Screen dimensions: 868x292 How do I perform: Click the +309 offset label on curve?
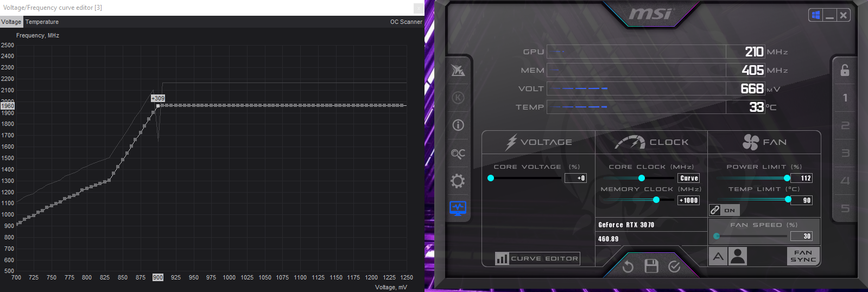pos(158,98)
